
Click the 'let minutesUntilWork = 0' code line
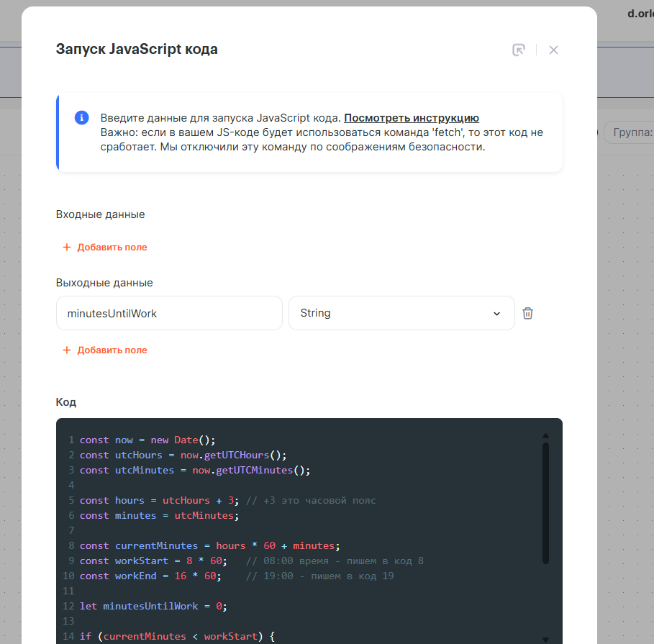153,606
